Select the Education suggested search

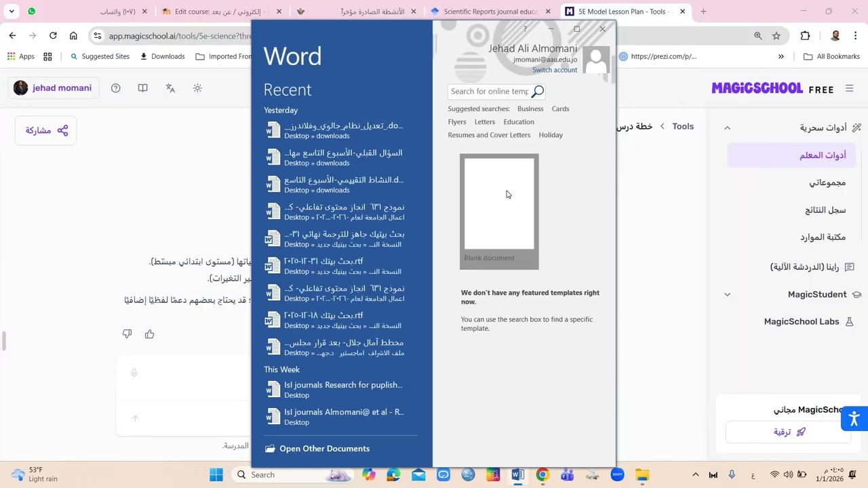coord(519,122)
